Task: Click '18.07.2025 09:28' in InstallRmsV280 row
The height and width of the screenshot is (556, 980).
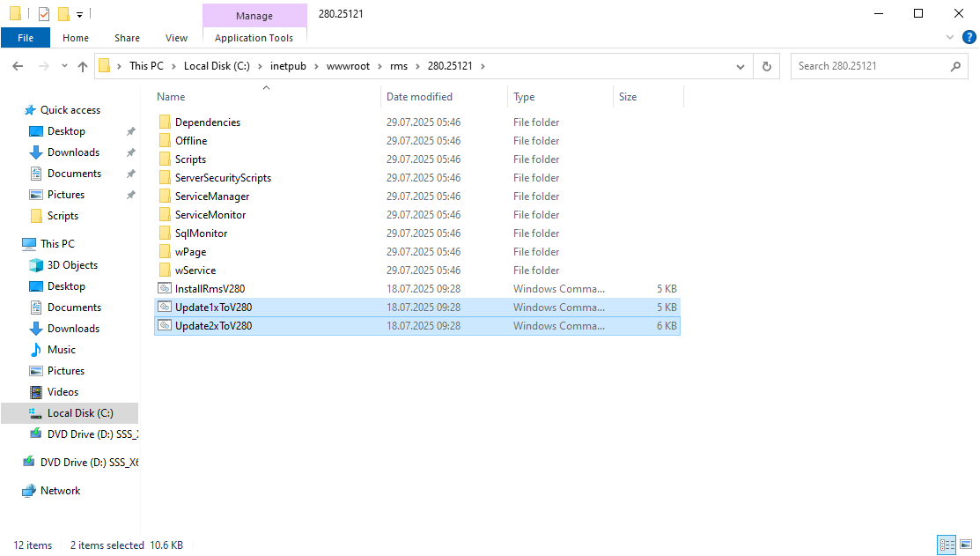Action: [x=424, y=289]
